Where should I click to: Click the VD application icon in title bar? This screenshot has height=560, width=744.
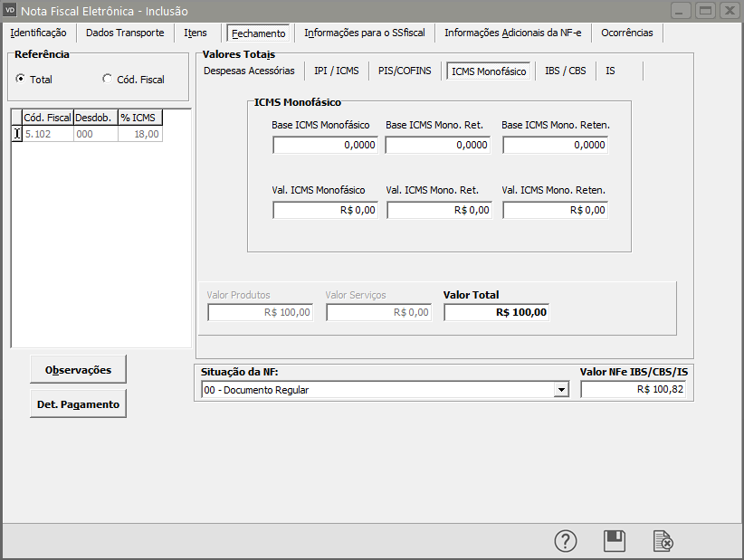(11, 11)
